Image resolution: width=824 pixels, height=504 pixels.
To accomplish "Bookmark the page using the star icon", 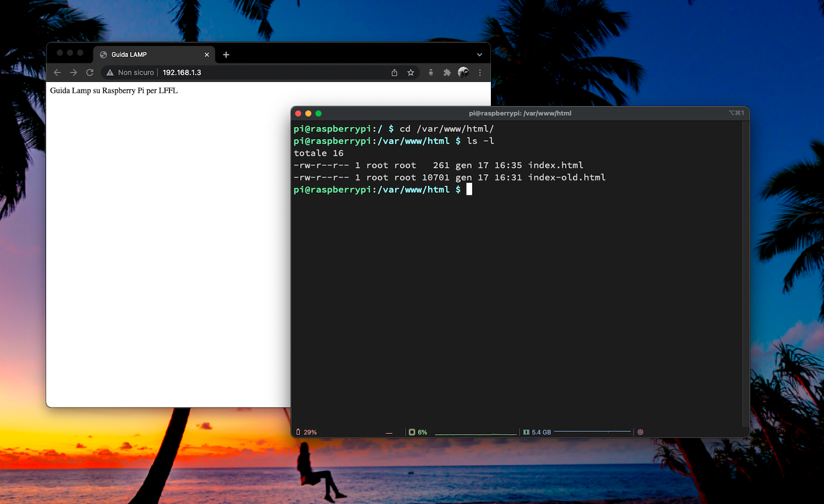I will (x=410, y=72).
